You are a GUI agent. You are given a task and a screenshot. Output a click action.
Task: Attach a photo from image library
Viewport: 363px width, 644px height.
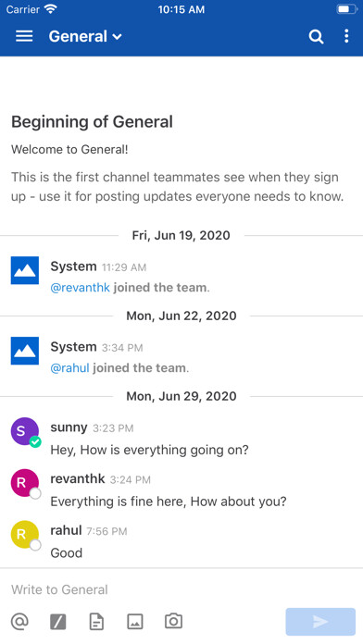pos(135,622)
